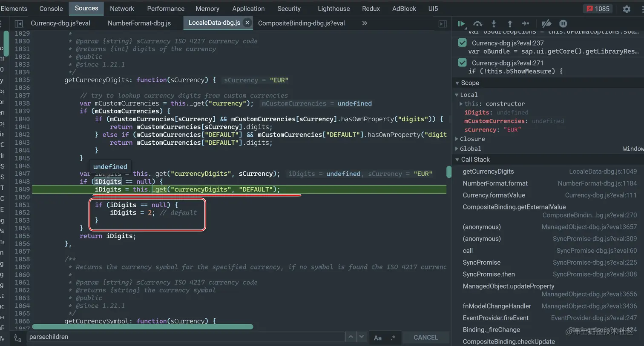
Task: Click line number 1049 in gutter
Action: pos(22,189)
